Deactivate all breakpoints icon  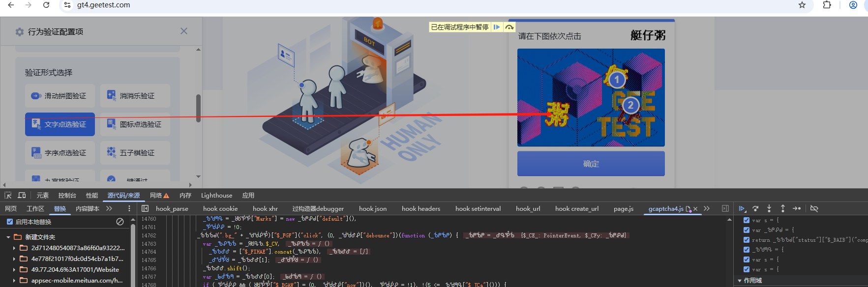tap(814, 208)
